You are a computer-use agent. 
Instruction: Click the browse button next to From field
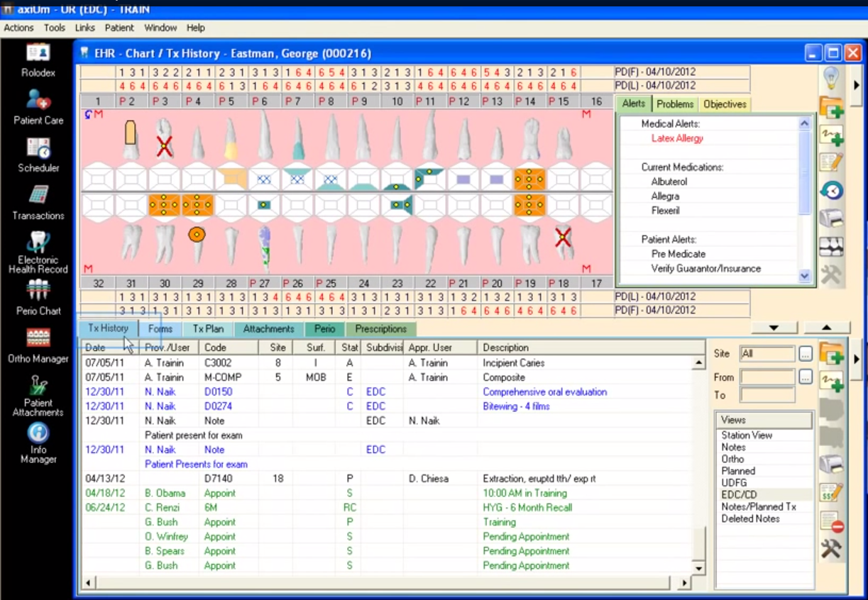click(x=805, y=377)
